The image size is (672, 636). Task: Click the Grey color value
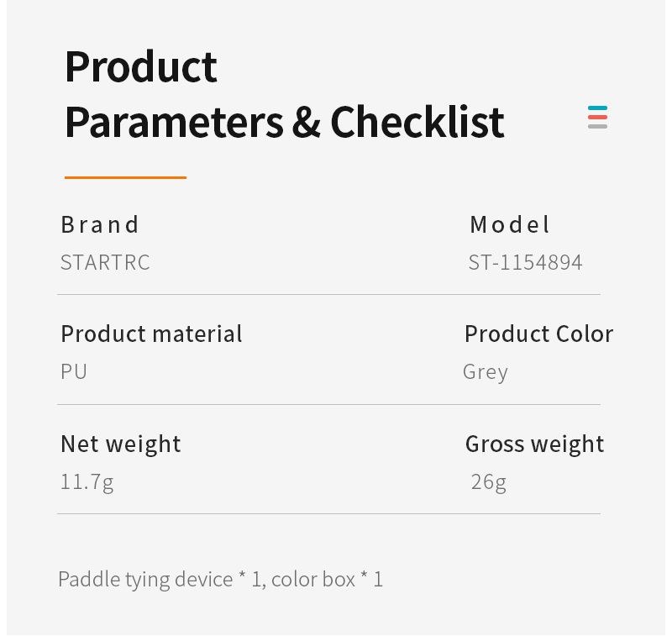point(486,372)
